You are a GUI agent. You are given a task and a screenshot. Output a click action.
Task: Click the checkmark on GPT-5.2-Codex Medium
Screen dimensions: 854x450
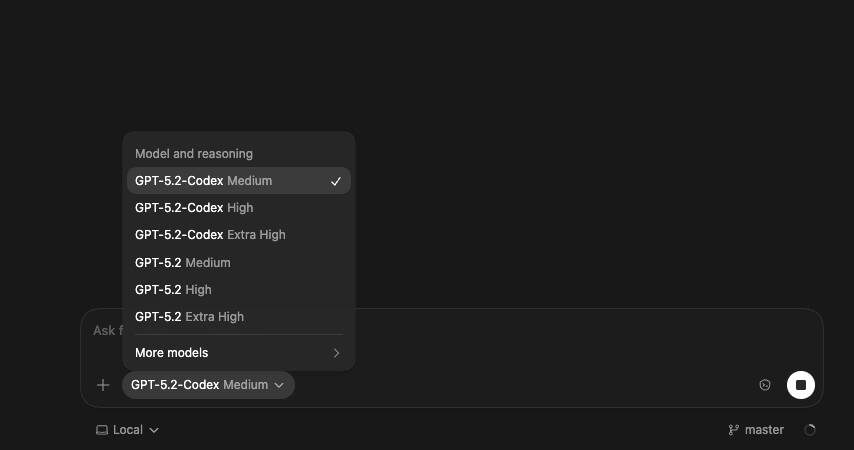point(336,181)
